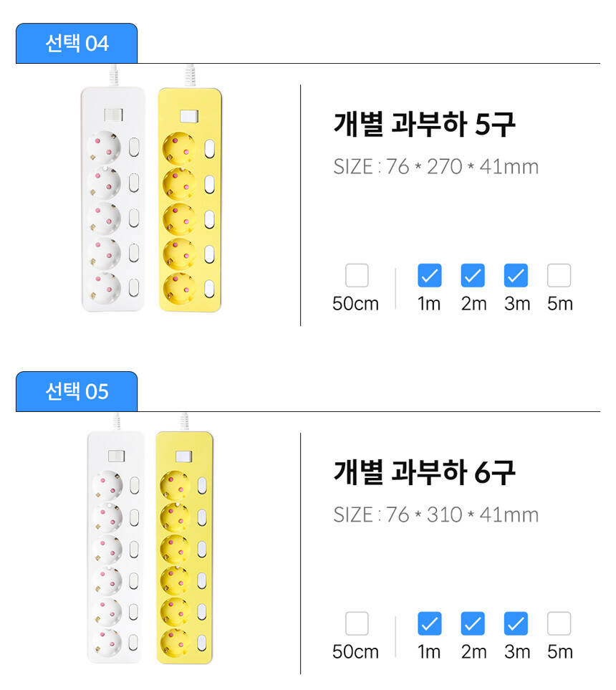Image resolution: width=616 pixels, height=690 pixels.
Task: Click the white 5-outlet power strip image
Action: [x=113, y=198]
